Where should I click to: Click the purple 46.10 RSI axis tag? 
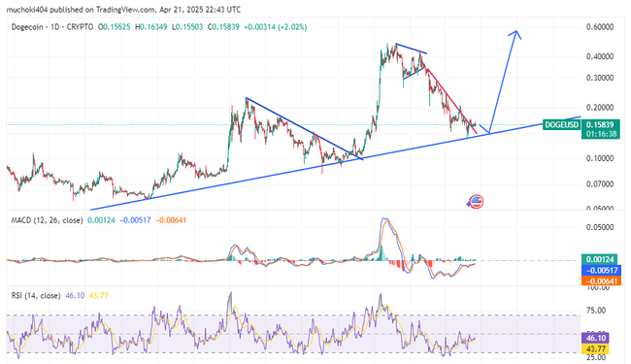595,338
